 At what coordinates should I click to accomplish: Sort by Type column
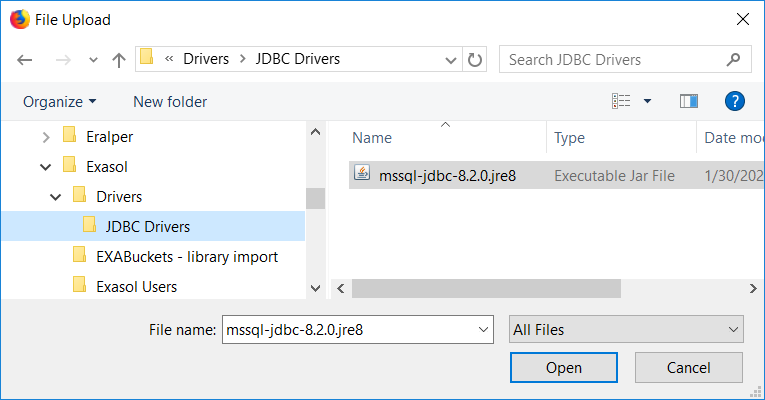[569, 138]
